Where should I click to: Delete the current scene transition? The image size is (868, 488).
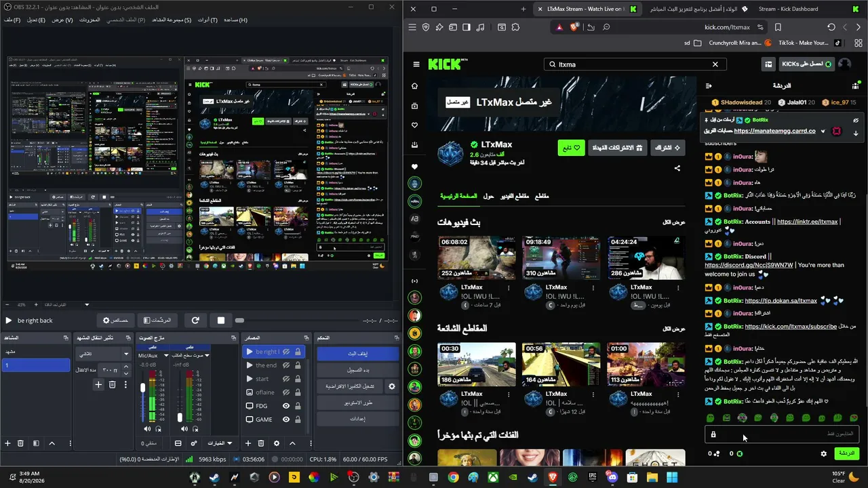pyautogui.click(x=112, y=385)
